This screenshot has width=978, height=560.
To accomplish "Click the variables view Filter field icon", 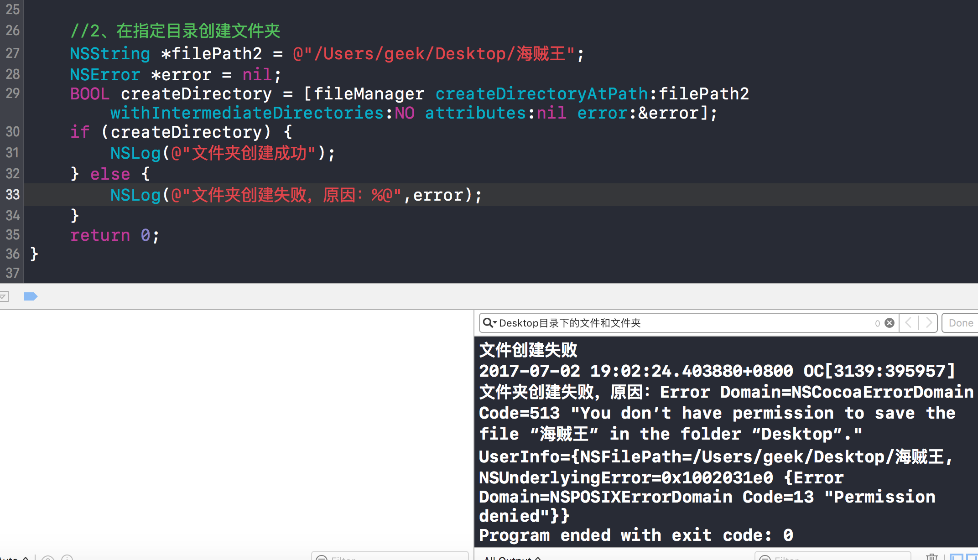I will click(322, 558).
